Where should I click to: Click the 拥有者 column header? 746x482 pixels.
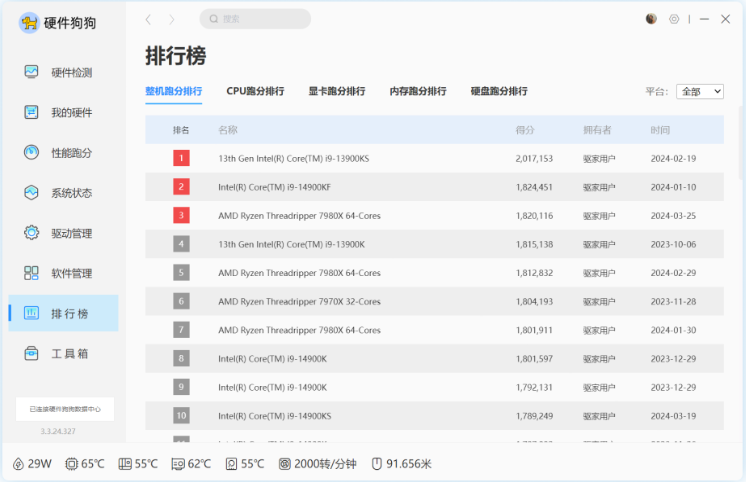pyautogui.click(x=597, y=130)
